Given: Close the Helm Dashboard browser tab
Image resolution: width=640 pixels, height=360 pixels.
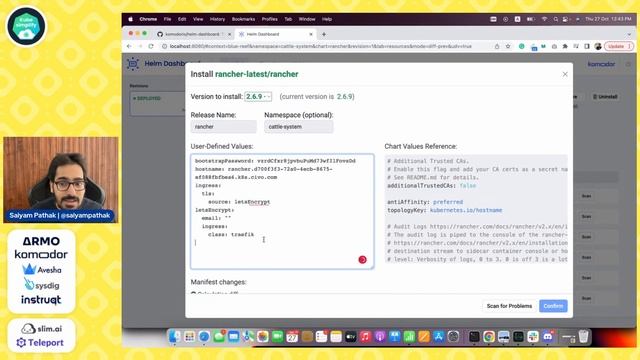Looking at the screenshot, I should click(x=311, y=34).
